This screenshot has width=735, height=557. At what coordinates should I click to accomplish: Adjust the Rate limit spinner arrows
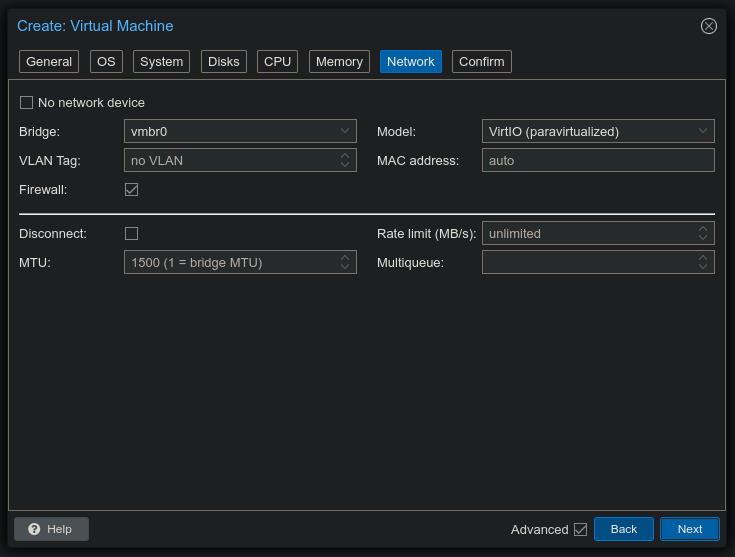pyautogui.click(x=703, y=233)
